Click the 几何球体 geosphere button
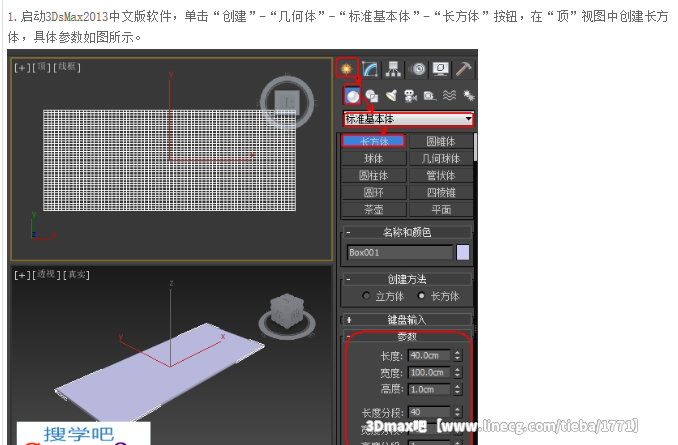This screenshot has width=678, height=445. 441,158
